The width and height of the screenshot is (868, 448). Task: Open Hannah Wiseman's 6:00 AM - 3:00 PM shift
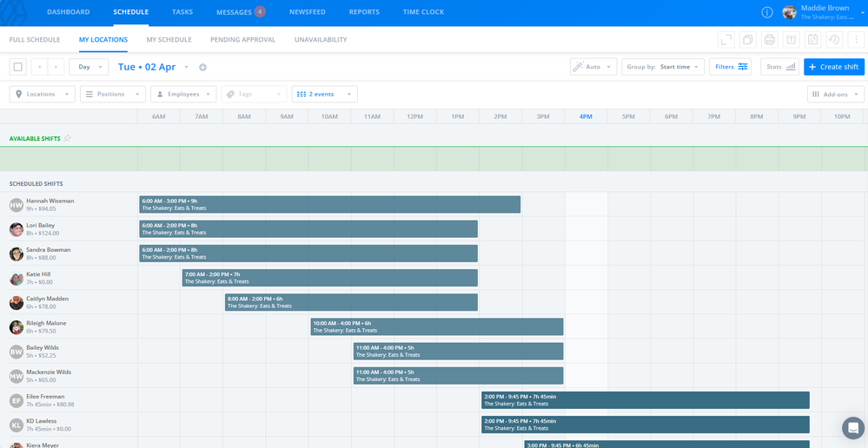pyautogui.click(x=330, y=205)
